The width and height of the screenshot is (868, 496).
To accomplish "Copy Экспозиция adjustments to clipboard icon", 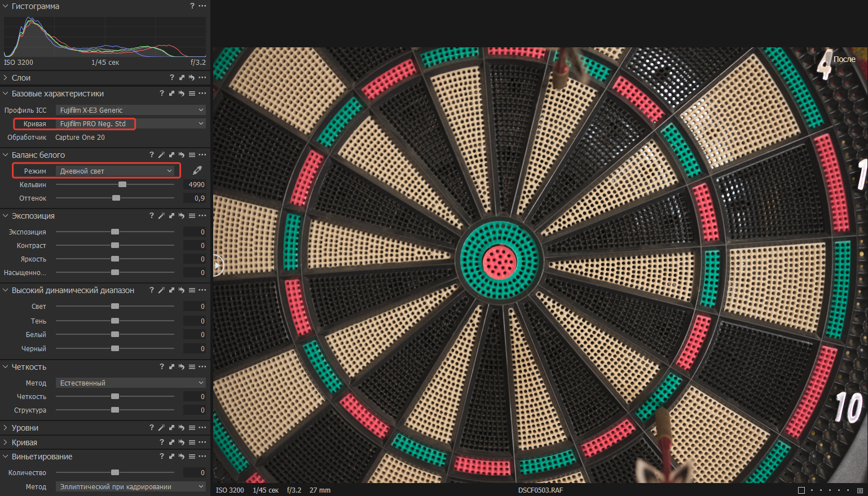I will click(x=171, y=215).
